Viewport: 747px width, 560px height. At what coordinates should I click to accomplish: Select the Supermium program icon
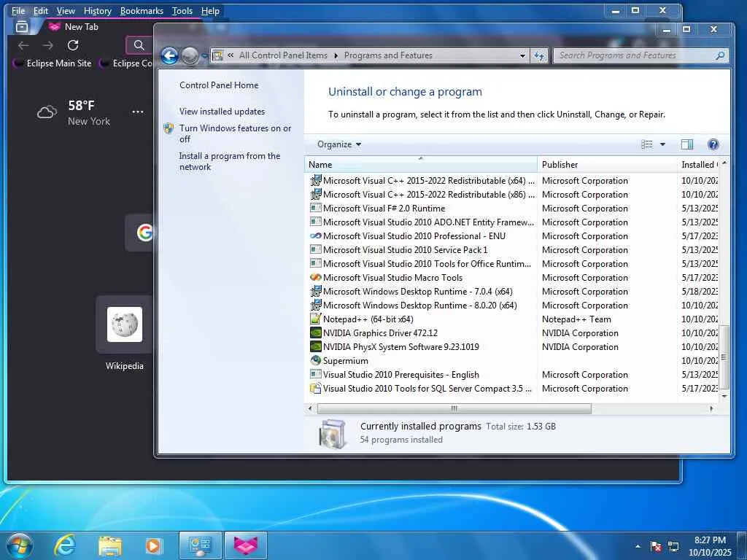pos(315,360)
